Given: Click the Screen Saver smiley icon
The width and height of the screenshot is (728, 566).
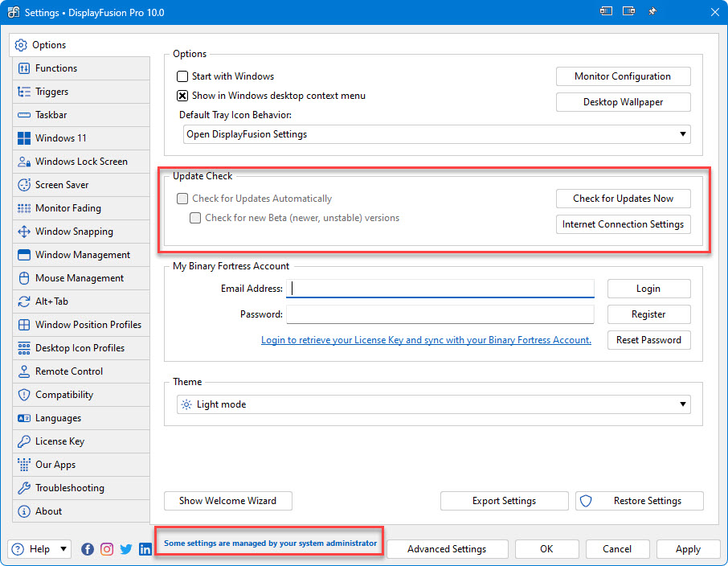Looking at the screenshot, I should point(23,185).
